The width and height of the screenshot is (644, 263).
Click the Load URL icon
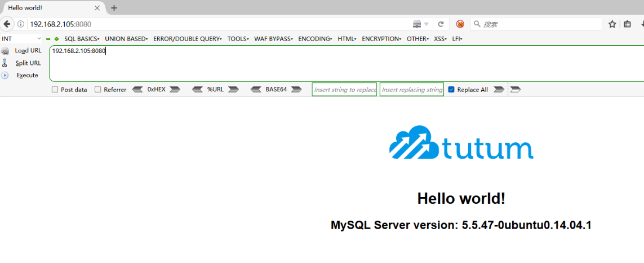[x=5, y=51]
